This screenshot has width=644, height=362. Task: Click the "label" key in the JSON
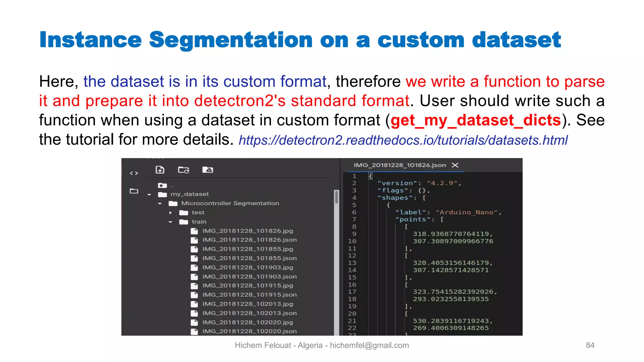[411, 212]
